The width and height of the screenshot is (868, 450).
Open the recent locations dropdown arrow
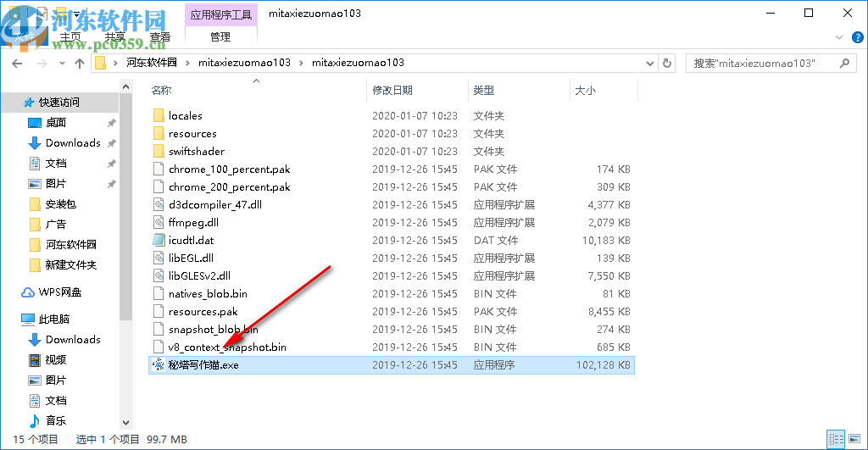(62, 64)
